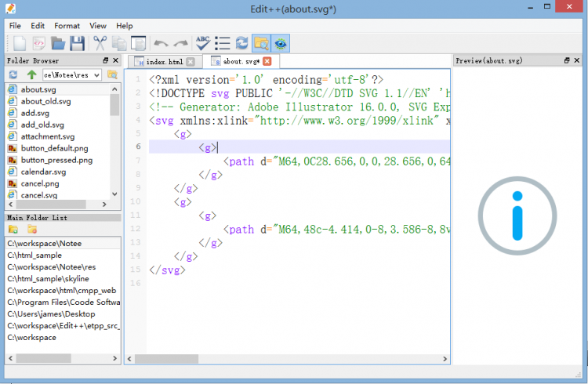Click the New File toolbar icon
The image size is (588, 384).
[19, 43]
